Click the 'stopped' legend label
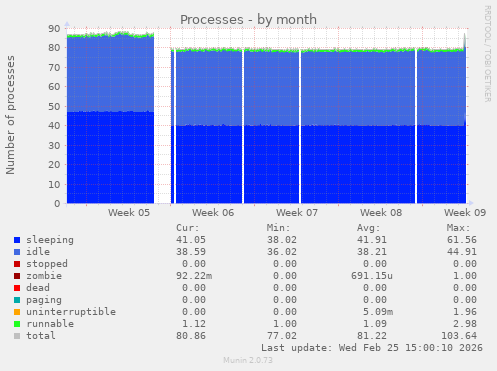Viewport: 497px width, 371px height. 47,264
